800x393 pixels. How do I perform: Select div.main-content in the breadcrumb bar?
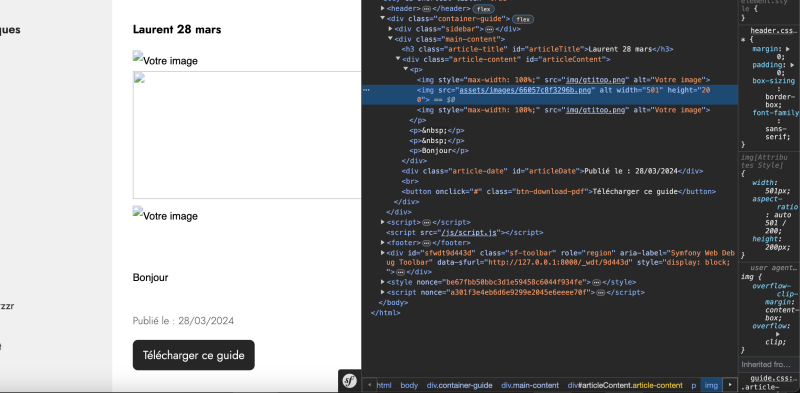point(530,385)
